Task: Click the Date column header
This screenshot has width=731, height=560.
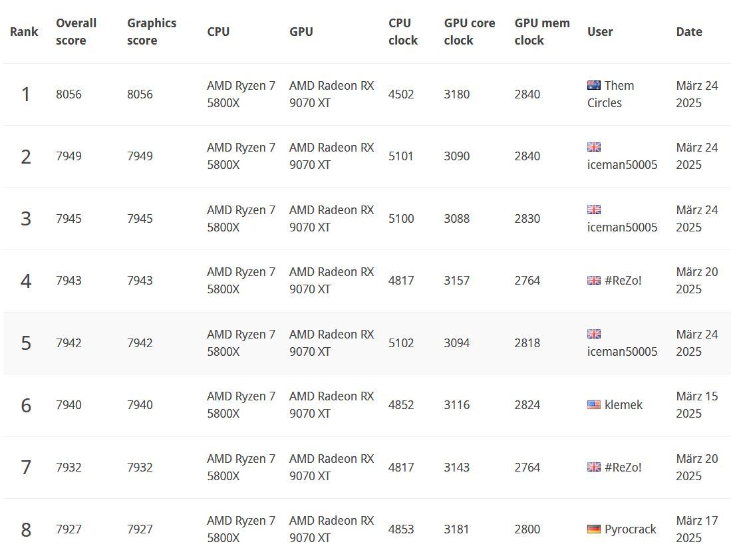Action: pos(688,31)
